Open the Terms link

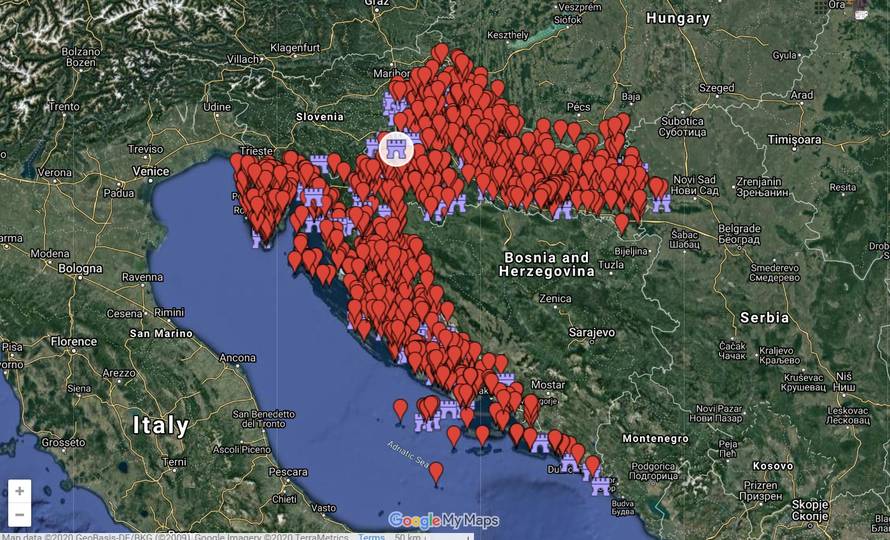(371, 537)
